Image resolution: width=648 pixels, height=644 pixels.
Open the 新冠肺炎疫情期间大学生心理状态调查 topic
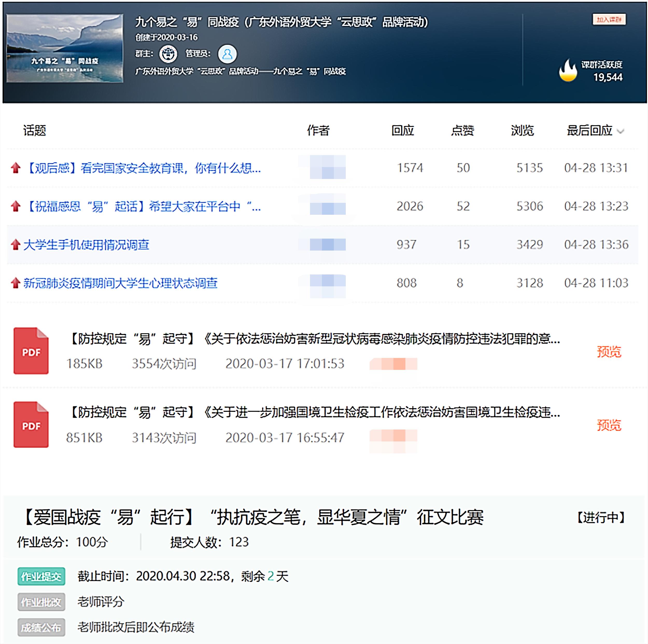point(119,283)
